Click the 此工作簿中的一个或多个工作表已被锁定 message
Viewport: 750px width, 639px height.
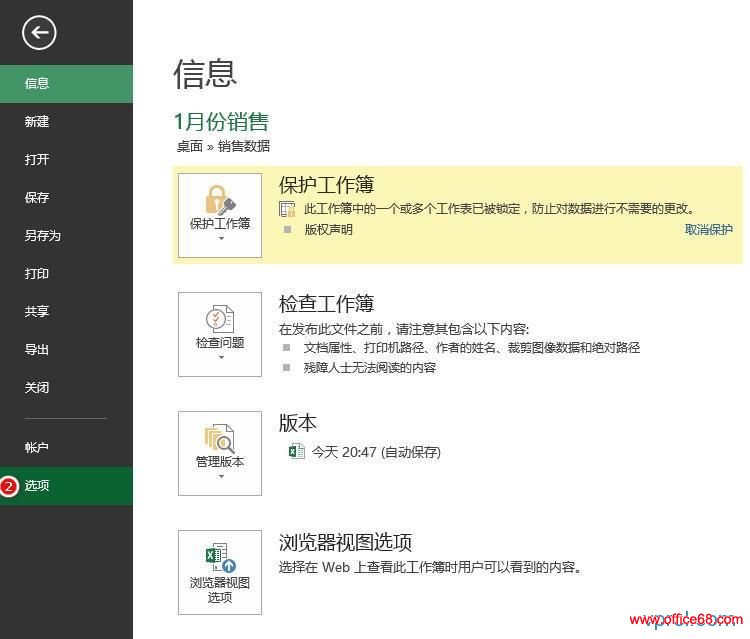point(499,209)
